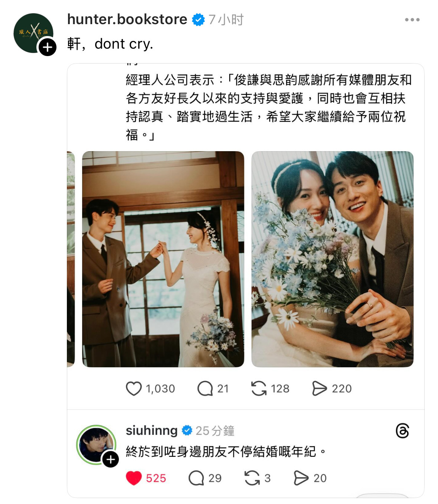The width and height of the screenshot is (438, 504).
Task: View the couple holding hands photo
Action: (163, 259)
